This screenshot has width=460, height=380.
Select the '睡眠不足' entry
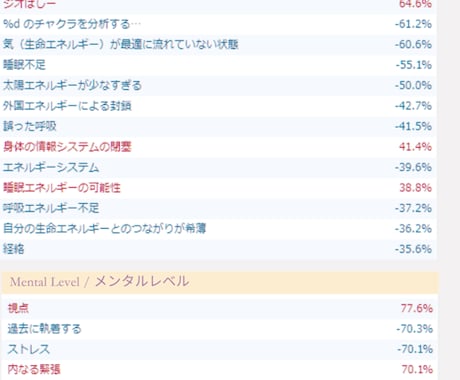(x=24, y=65)
